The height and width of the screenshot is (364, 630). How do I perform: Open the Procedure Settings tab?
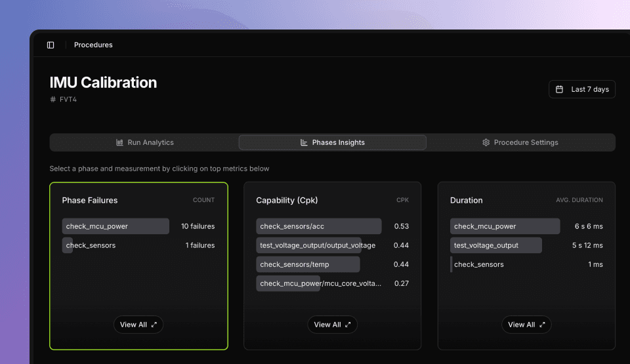(520, 142)
